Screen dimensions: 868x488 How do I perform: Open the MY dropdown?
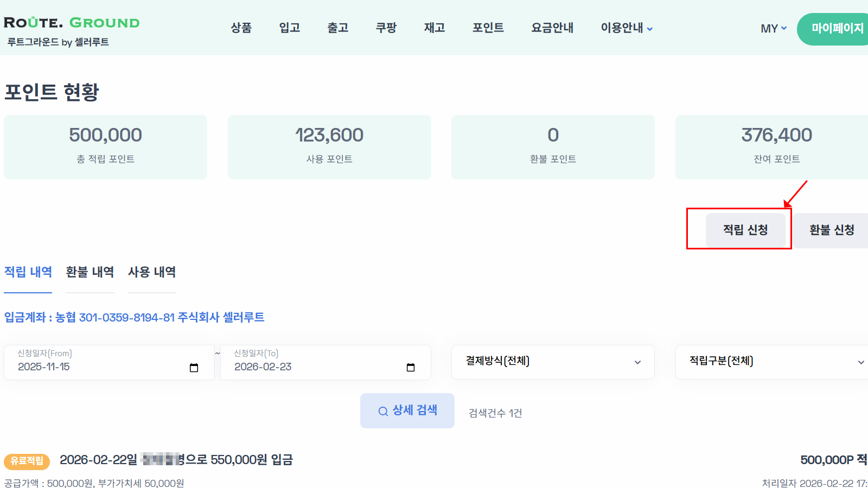773,29
